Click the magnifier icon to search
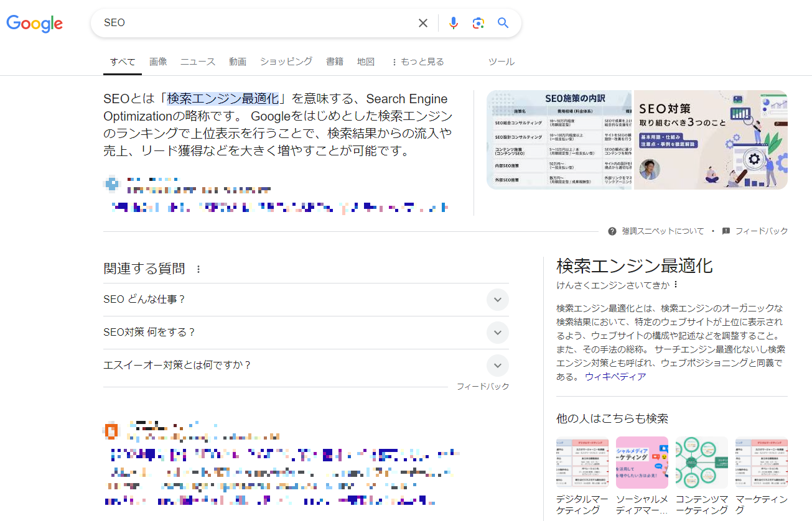Viewport: 812px width, 521px height. click(x=503, y=22)
